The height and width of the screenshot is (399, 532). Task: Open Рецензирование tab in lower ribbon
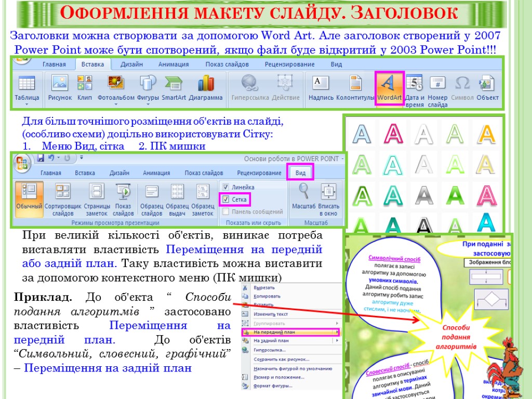tap(259, 173)
